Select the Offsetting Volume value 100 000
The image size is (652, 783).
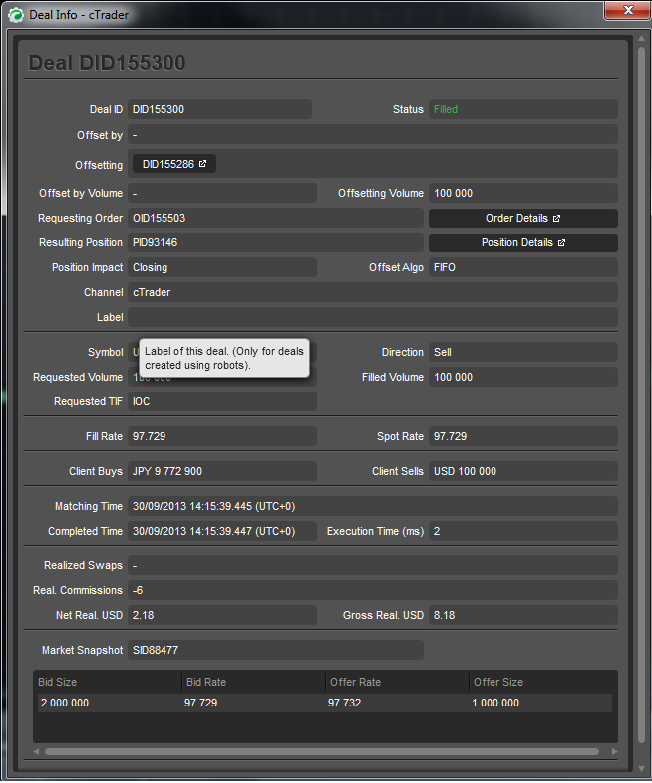523,193
